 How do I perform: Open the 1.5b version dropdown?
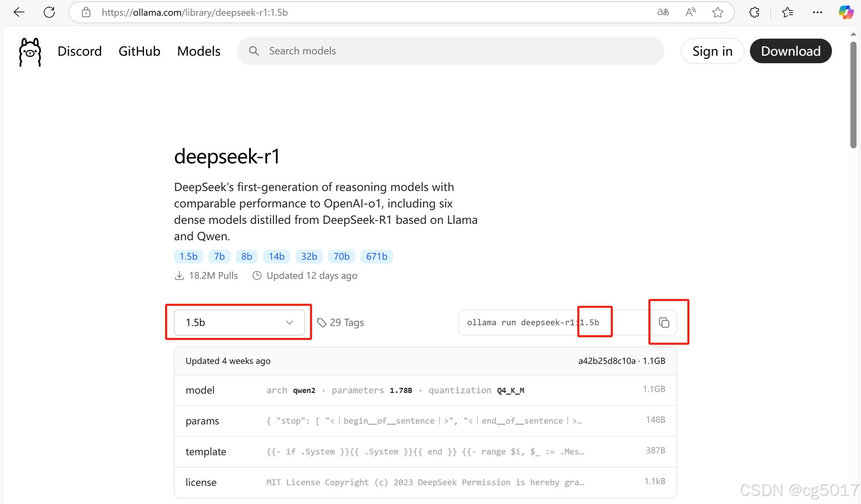[239, 323]
